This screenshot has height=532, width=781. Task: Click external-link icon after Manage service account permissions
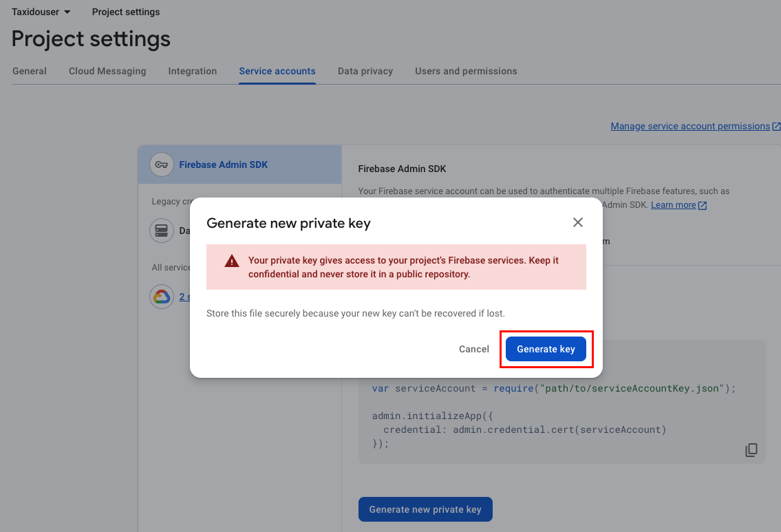tap(776, 127)
